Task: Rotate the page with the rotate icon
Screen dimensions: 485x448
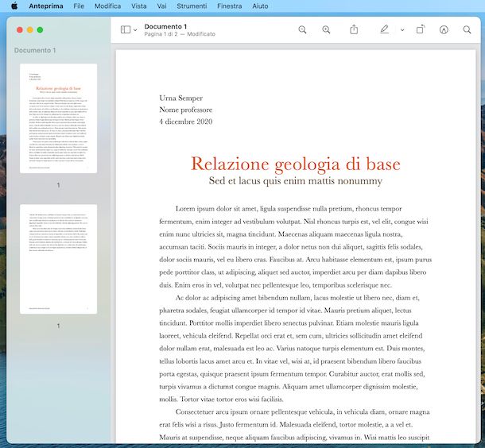Action: [x=421, y=29]
